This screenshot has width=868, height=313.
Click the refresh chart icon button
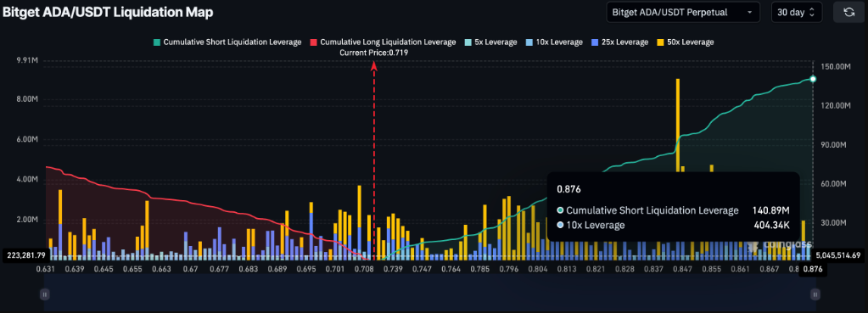coord(849,12)
